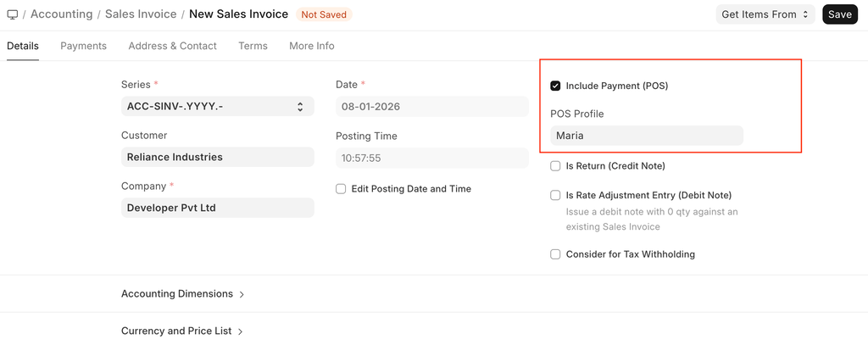Check Is Rate Adjustment Entry (Debit Note)
Screen dimensions: 868x345
555,195
